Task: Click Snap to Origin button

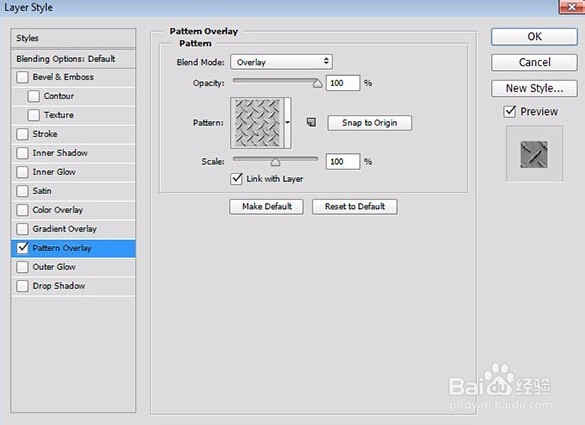Action: [370, 123]
